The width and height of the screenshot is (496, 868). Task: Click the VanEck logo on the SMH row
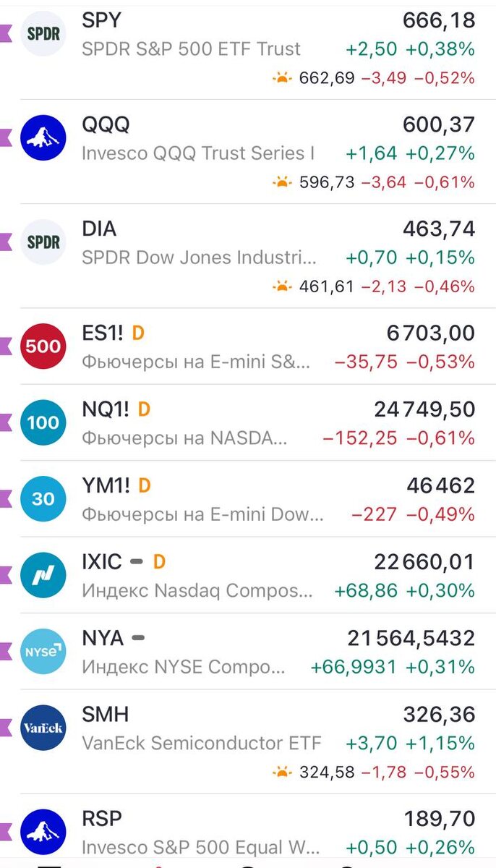[42, 728]
